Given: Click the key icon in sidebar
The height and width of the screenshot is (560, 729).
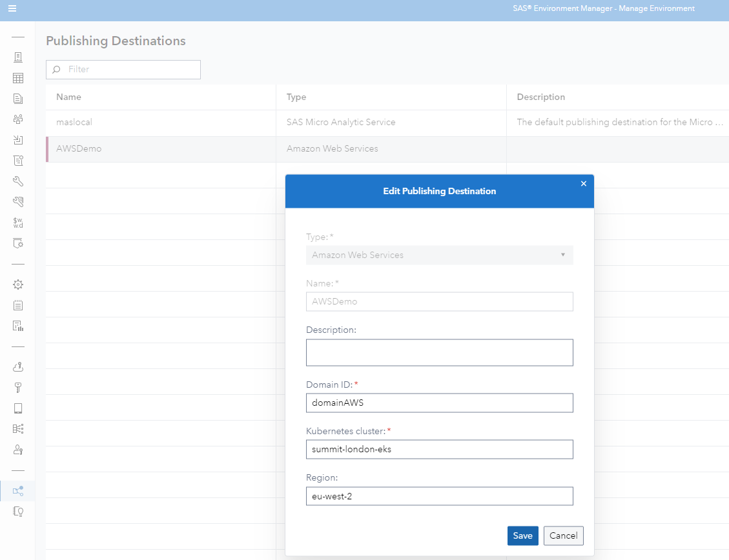Looking at the screenshot, I should pyautogui.click(x=18, y=388).
